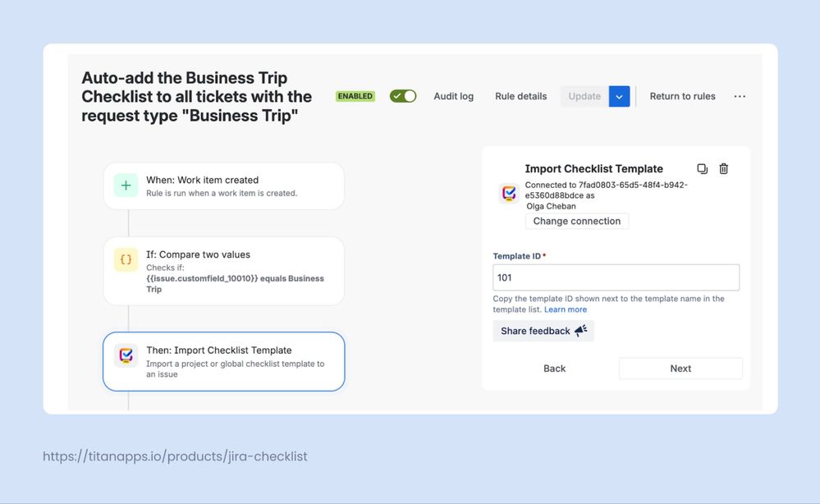The height and width of the screenshot is (504, 820).
Task: Select the checklist icon on the Then step
Action: coord(125,355)
